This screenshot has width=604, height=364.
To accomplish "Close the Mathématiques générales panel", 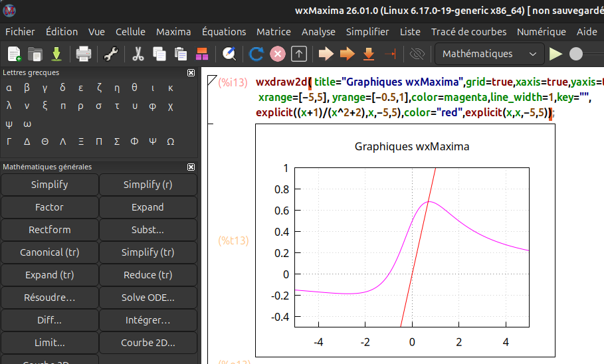I will pyautogui.click(x=191, y=167).
